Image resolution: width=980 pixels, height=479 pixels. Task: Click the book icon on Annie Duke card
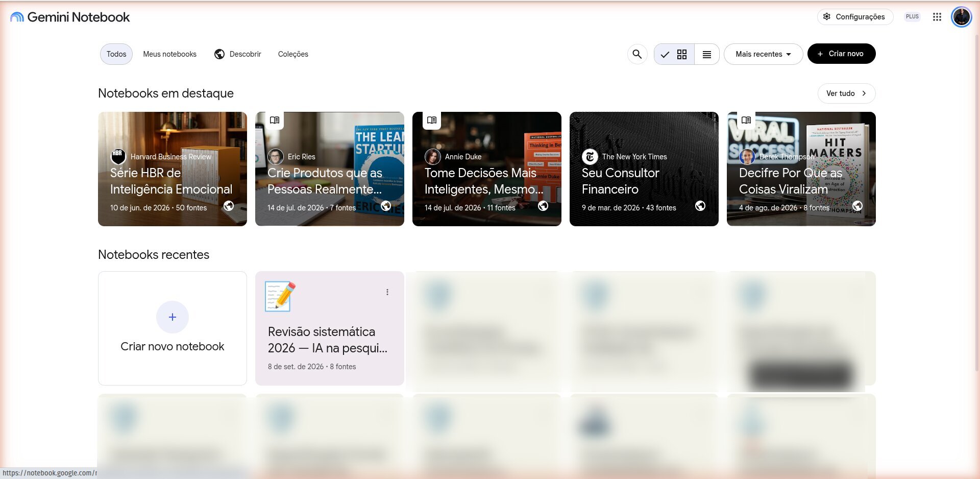(432, 120)
